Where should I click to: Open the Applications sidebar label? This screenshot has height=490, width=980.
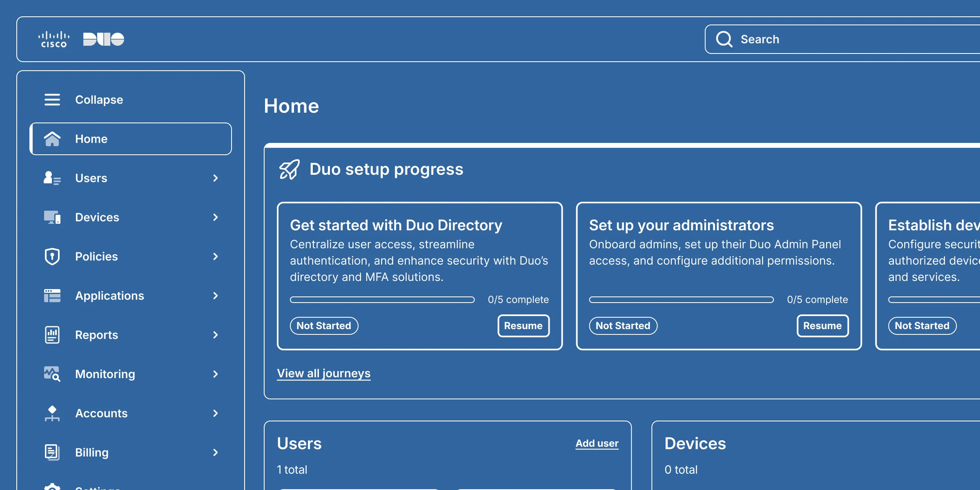pyautogui.click(x=109, y=296)
